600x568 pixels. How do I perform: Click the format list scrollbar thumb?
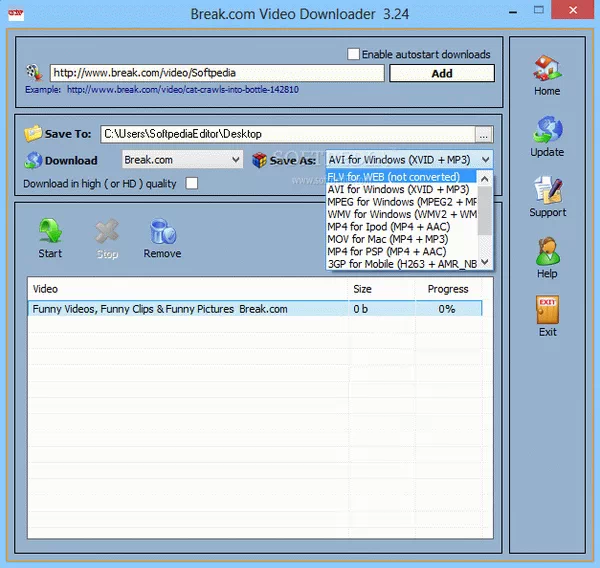(485, 211)
